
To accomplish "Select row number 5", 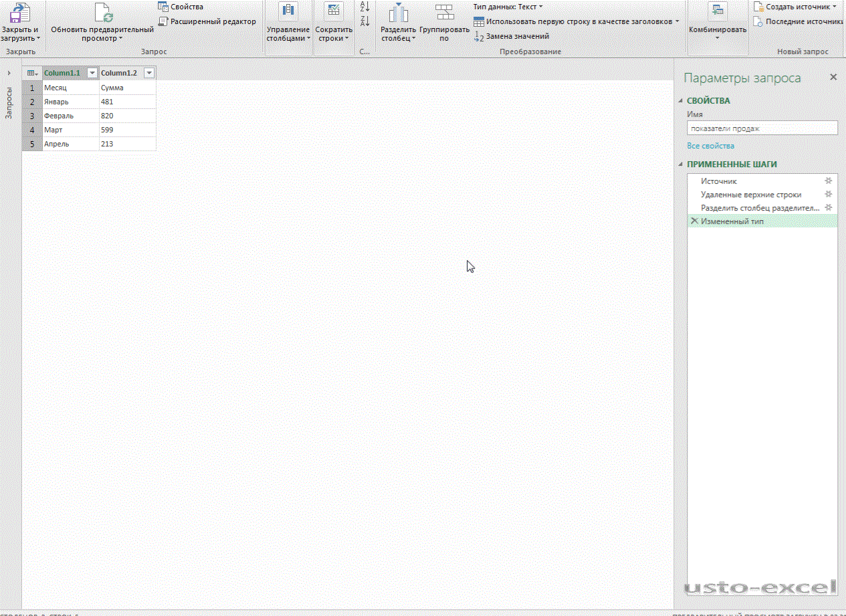I will point(32,144).
